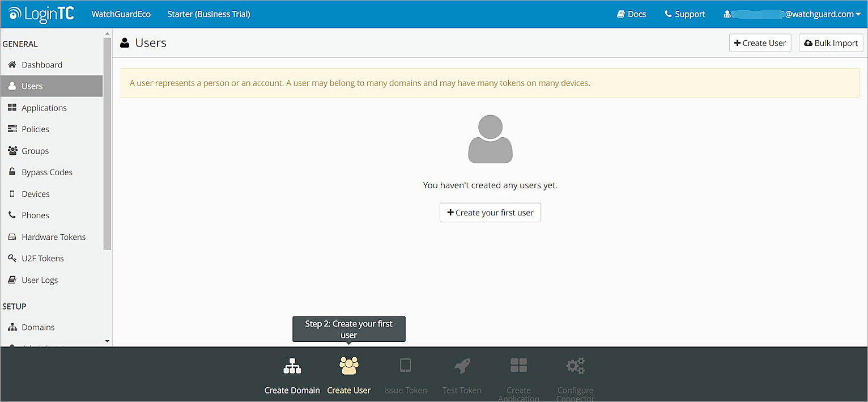
Task: Click the Create User button
Action: point(760,43)
